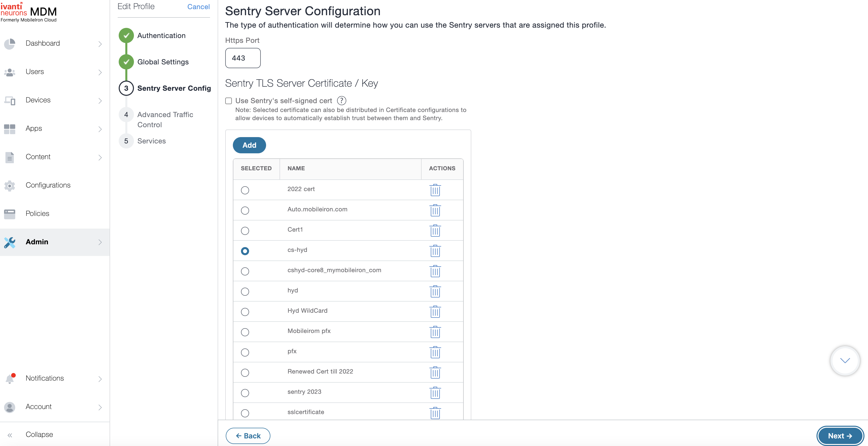
Task: Open the self-signed cert help tooltip icon
Action: tap(341, 100)
